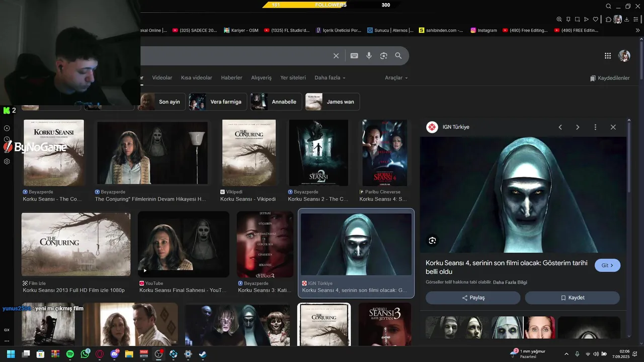The width and height of the screenshot is (644, 362).
Task: Click the Paylaş share button
Action: 473,298
